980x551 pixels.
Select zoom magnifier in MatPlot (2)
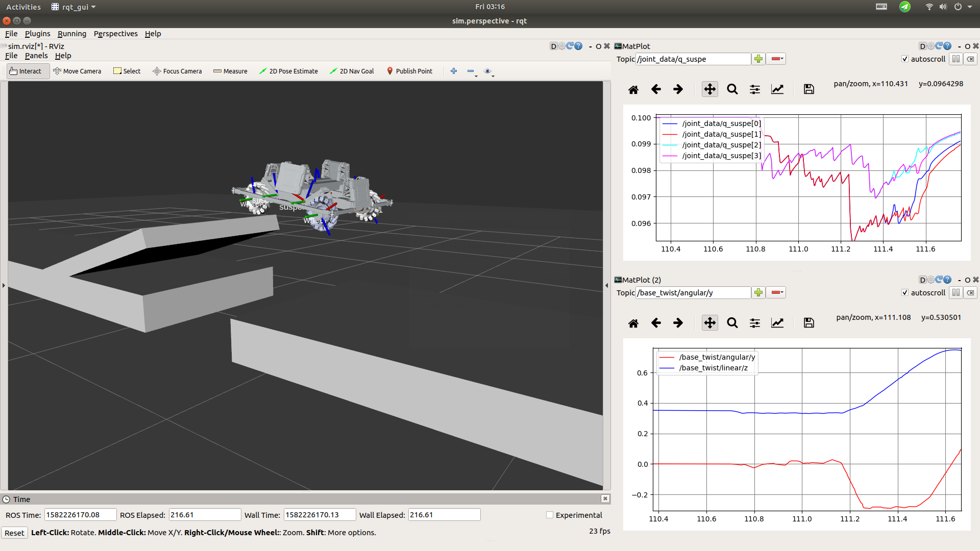[x=732, y=323]
